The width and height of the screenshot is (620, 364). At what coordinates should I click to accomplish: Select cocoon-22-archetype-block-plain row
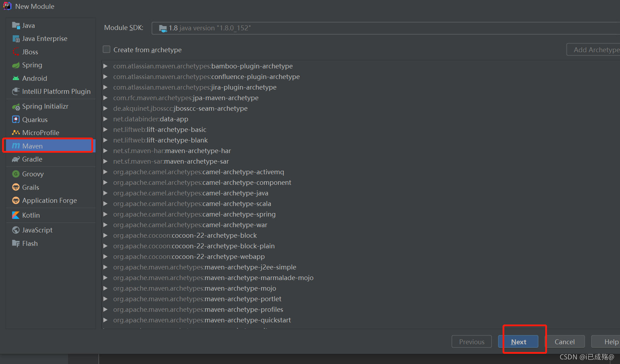coord(194,246)
